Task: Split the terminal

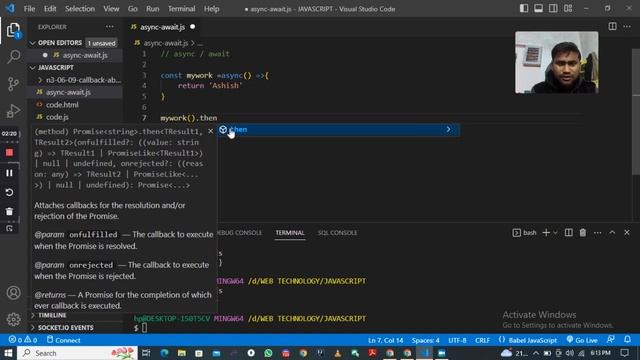Action: [x=568, y=233]
